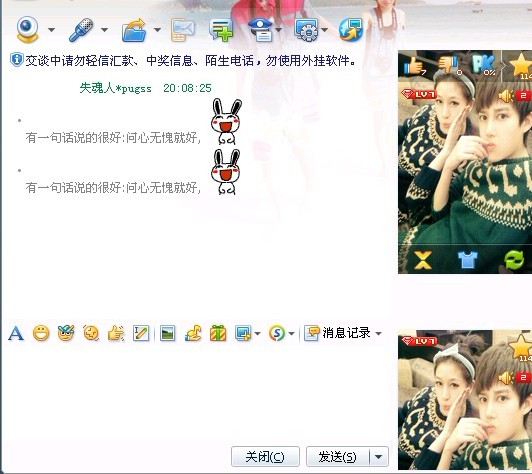532x474 pixels.
Task: Start a video call with webcam icon
Action: (27, 30)
